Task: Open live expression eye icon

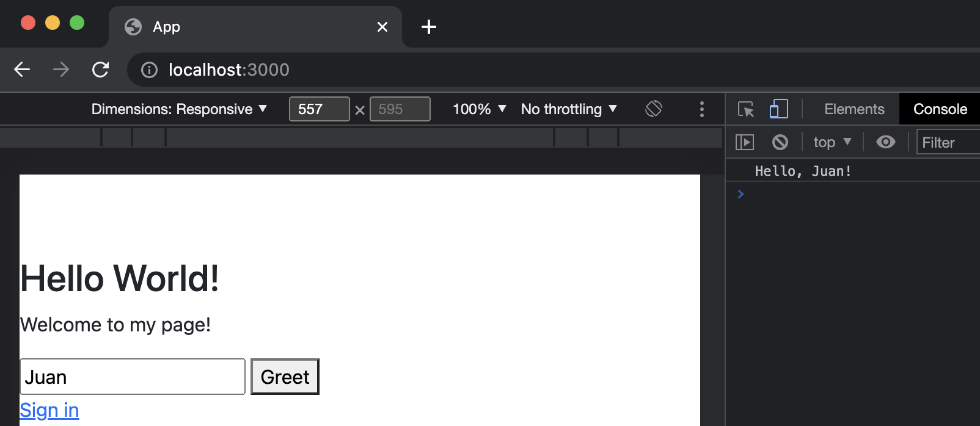Action: (x=885, y=142)
